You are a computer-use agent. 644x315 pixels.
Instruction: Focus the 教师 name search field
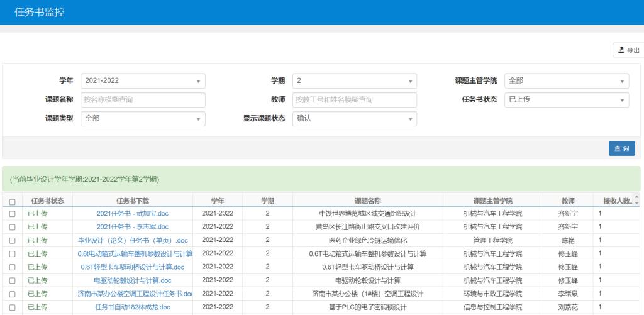[x=354, y=99]
